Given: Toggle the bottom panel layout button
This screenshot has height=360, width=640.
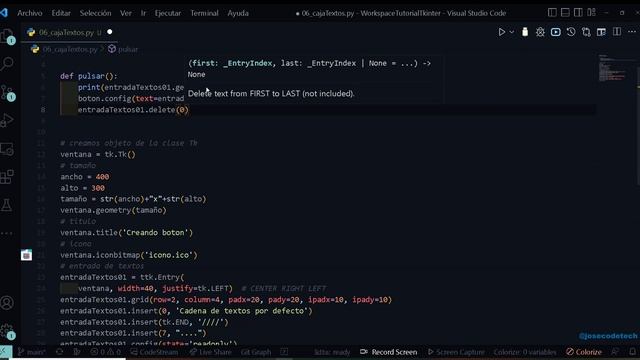Looking at the screenshot, I should pyautogui.click(x=565, y=13).
